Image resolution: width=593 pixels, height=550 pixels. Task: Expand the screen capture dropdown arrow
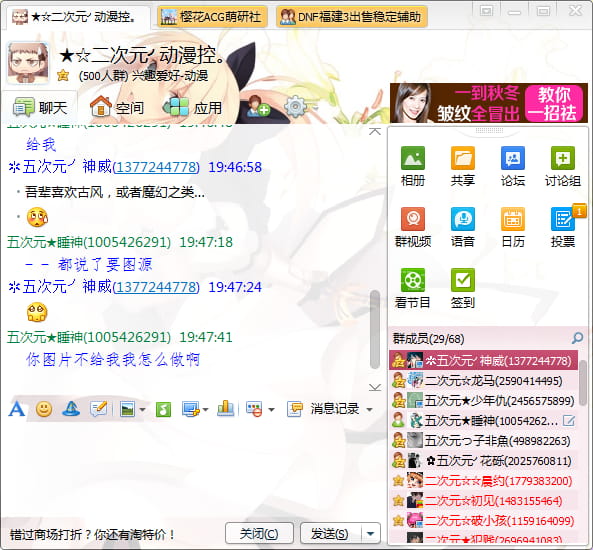[x=205, y=410]
